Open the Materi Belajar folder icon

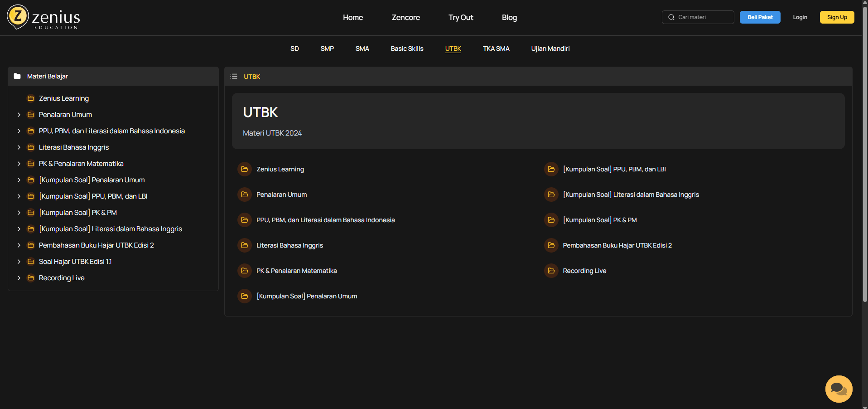(x=17, y=76)
